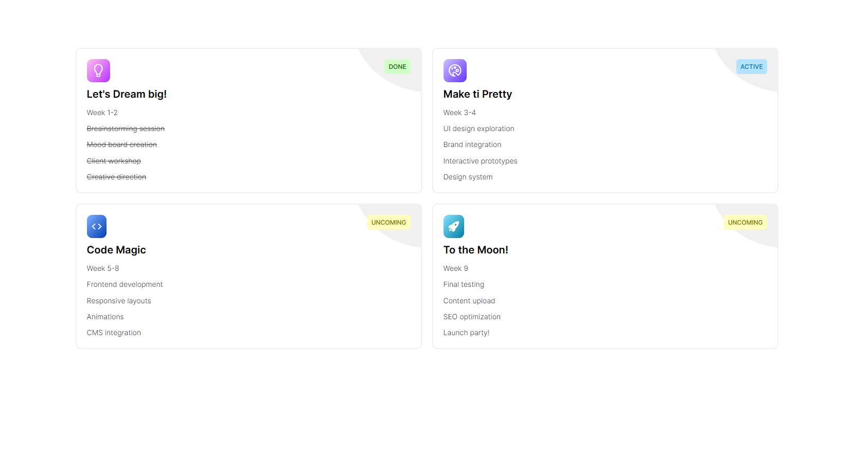The width and height of the screenshot is (868, 457).
Task: Select the CMS integration task
Action: [114, 333]
